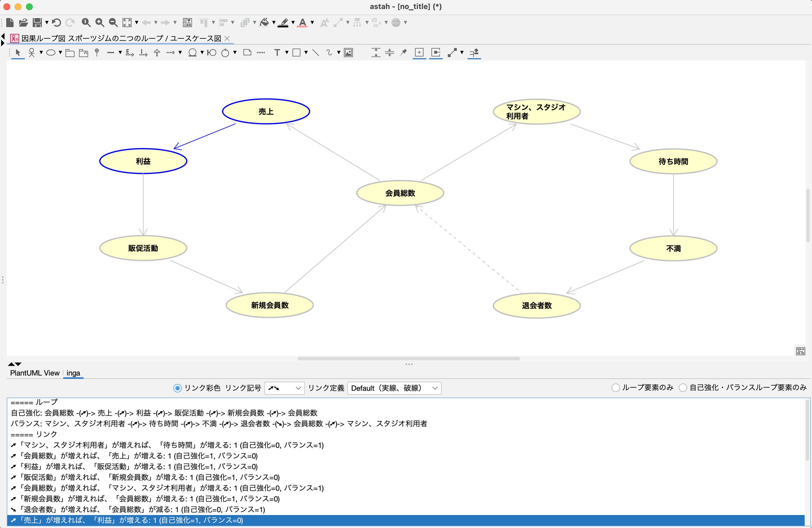Enable the ループ要素のみ radio option
This screenshot has width=812, height=528.
point(615,388)
